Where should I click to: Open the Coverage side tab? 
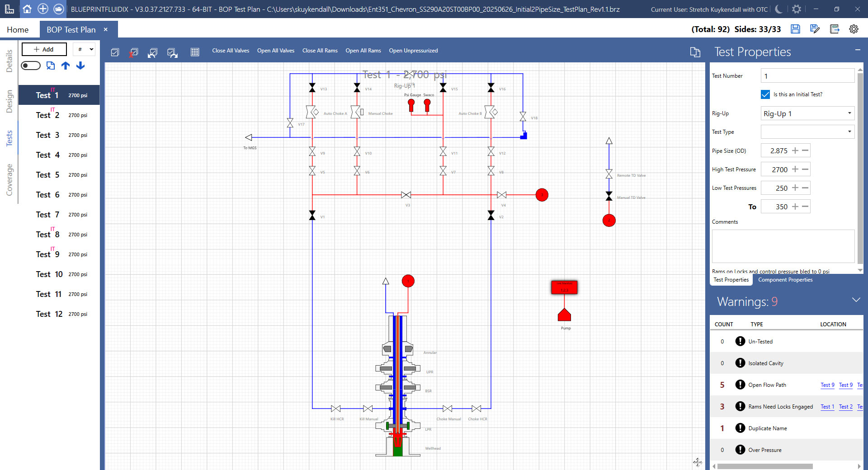(x=9, y=180)
